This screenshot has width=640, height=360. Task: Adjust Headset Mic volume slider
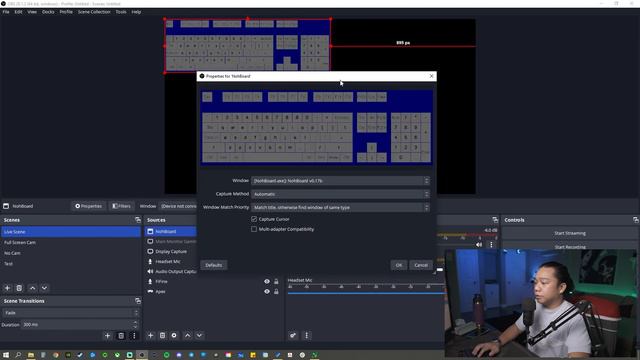366,293
